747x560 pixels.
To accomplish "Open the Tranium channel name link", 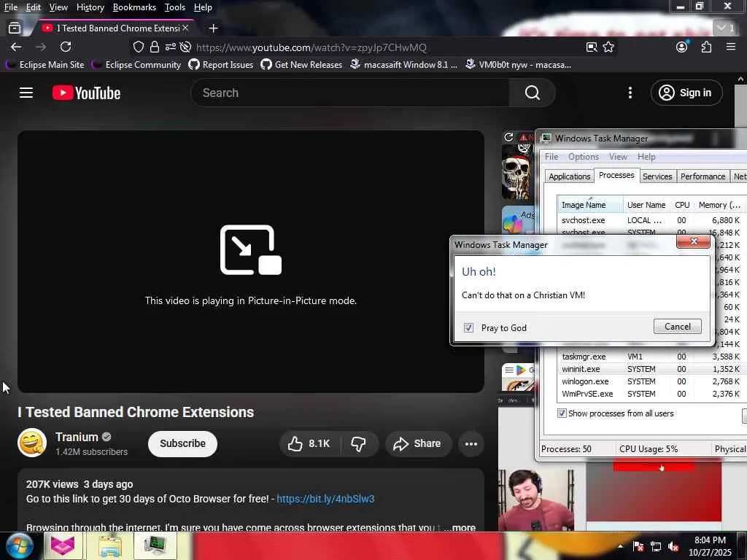I will [x=77, y=437].
